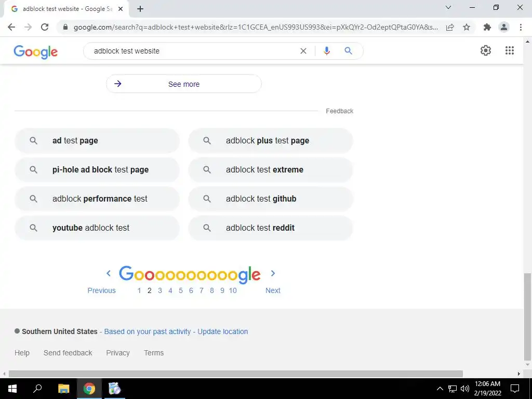Open Chrome three-dot menu
Image resolution: width=532 pixels, height=399 pixels.
coord(521,27)
